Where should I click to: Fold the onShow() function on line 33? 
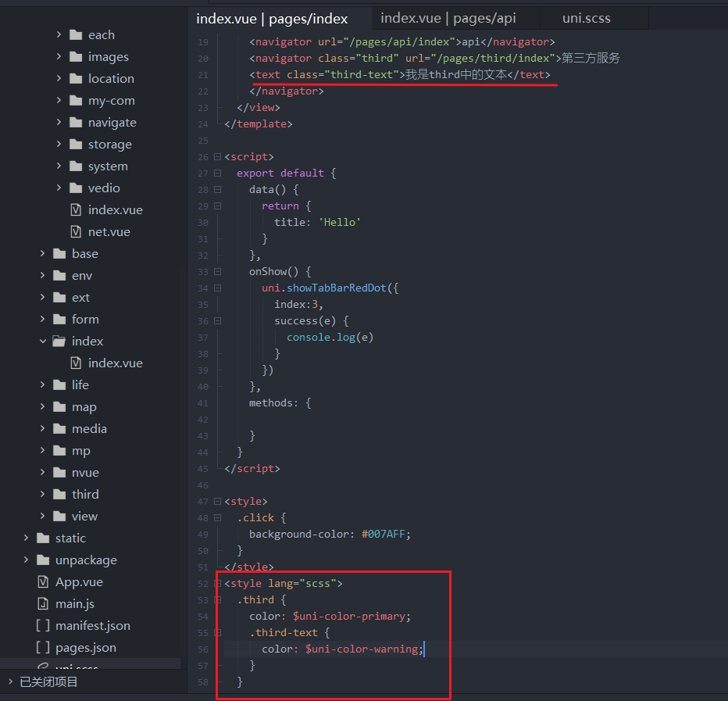217,271
